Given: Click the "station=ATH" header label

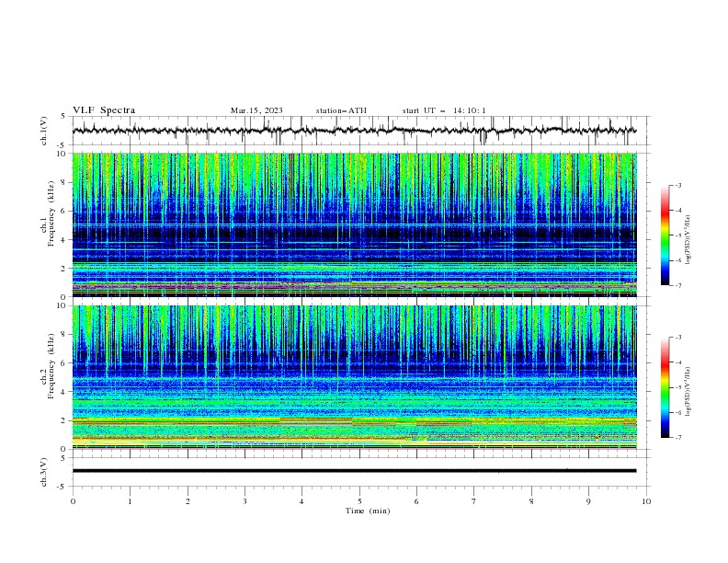Looking at the screenshot, I should (x=341, y=110).
